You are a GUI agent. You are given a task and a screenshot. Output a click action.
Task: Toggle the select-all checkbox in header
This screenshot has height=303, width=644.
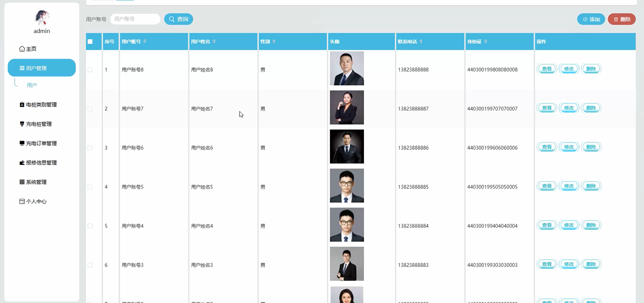[90, 42]
